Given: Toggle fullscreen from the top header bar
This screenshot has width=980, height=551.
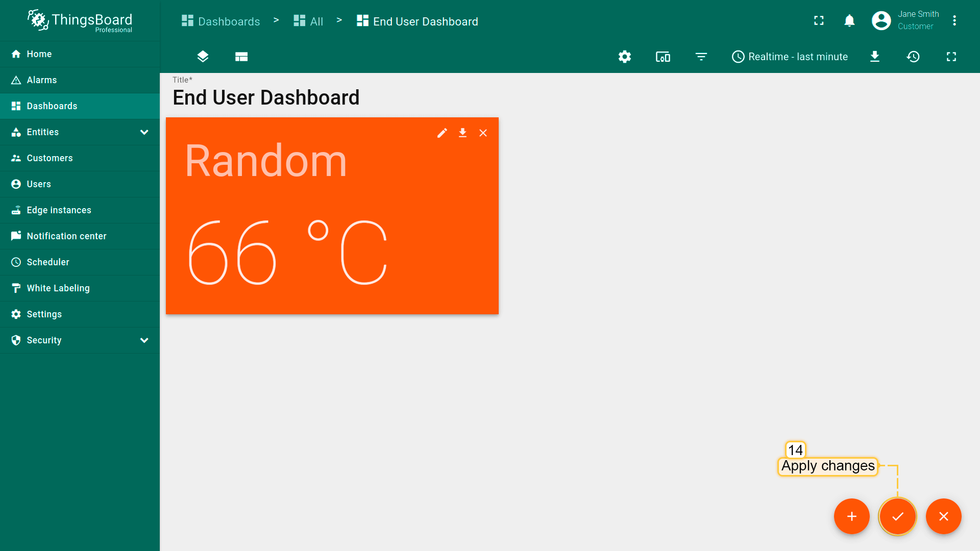Looking at the screenshot, I should click(x=819, y=20).
